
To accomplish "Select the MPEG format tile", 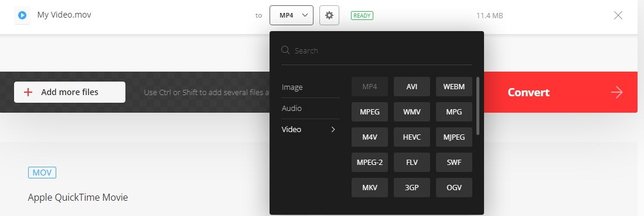I will click(x=370, y=112).
